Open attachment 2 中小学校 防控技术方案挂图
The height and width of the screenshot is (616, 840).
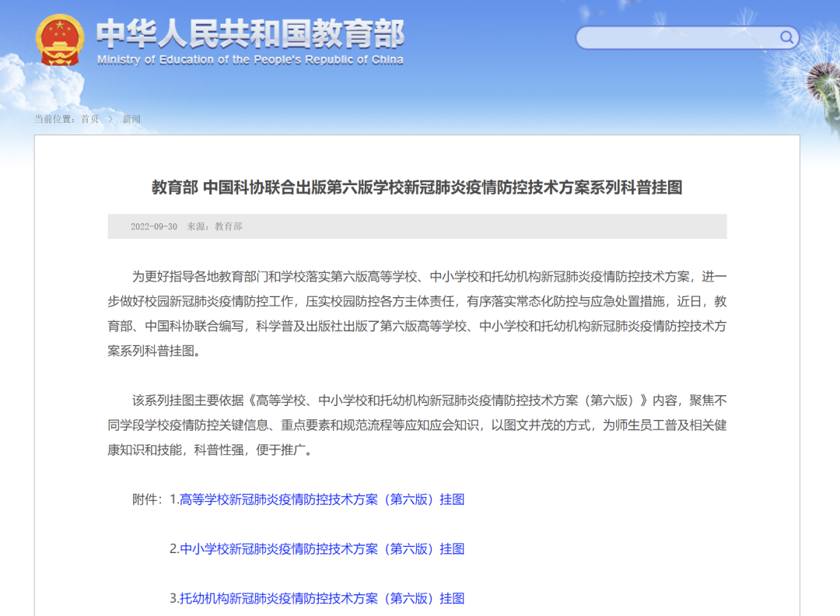(322, 549)
